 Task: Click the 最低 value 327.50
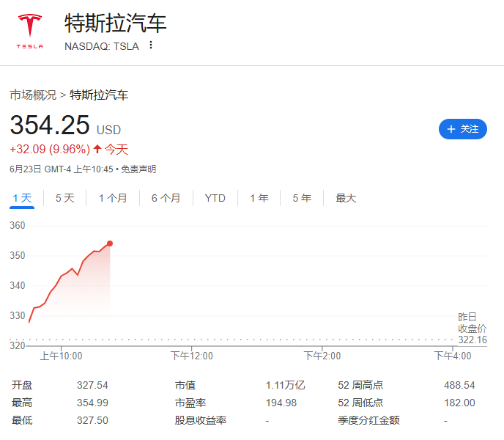[x=92, y=421]
